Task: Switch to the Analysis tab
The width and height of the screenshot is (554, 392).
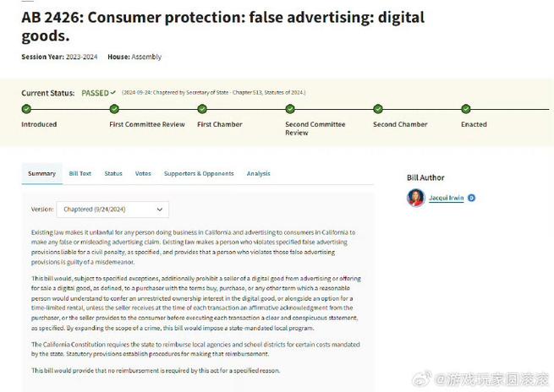Action: click(x=258, y=173)
